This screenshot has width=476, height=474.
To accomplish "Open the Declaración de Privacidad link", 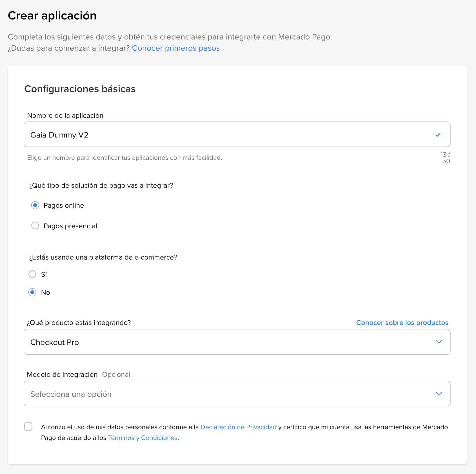I will 238,427.
